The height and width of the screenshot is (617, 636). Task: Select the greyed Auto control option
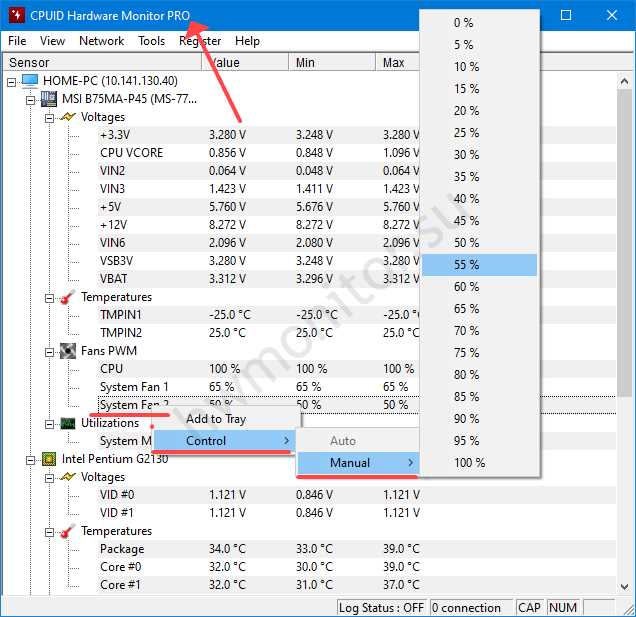click(358, 441)
